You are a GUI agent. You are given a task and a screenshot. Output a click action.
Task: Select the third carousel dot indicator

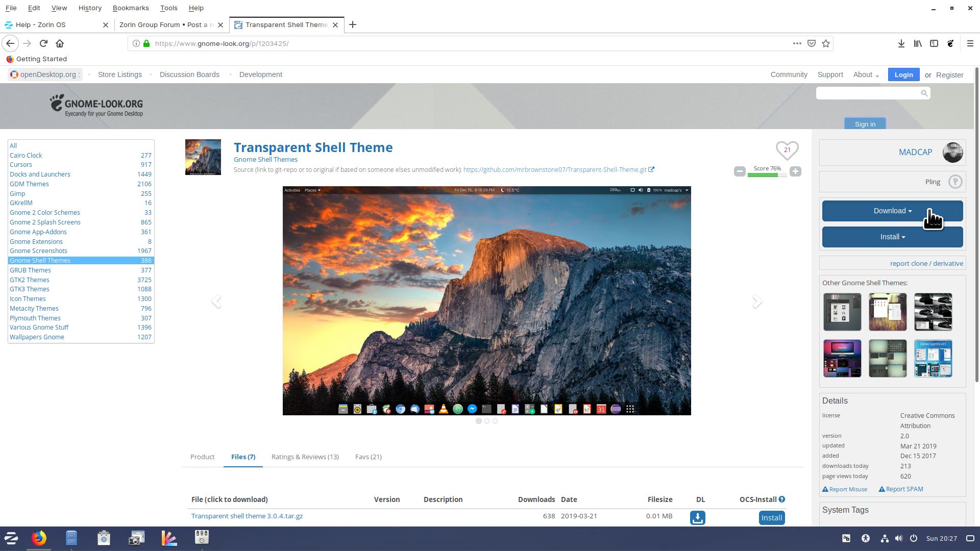click(x=495, y=421)
